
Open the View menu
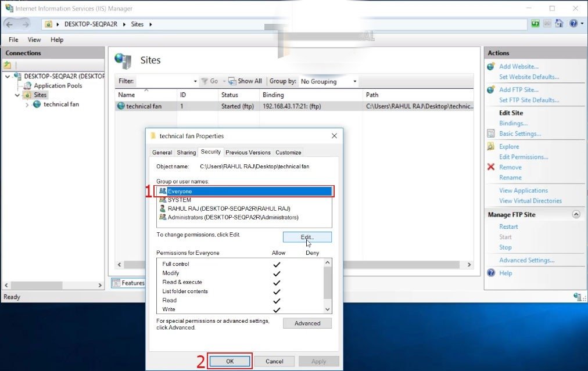pos(34,39)
